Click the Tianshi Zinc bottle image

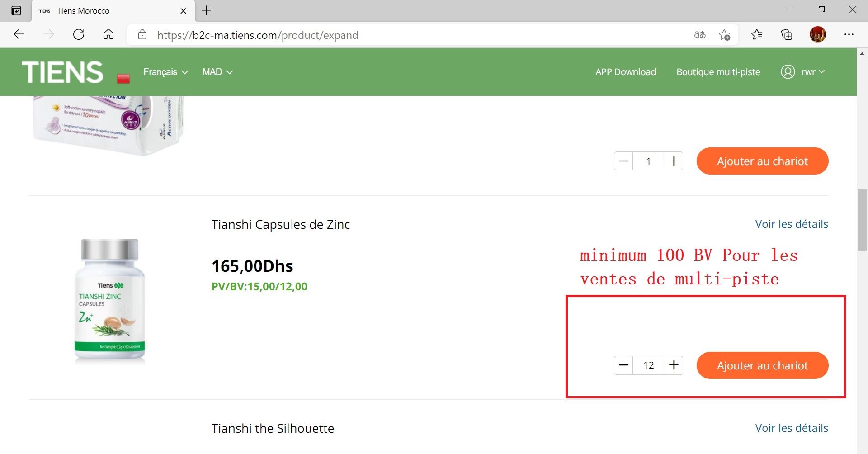[110, 300]
